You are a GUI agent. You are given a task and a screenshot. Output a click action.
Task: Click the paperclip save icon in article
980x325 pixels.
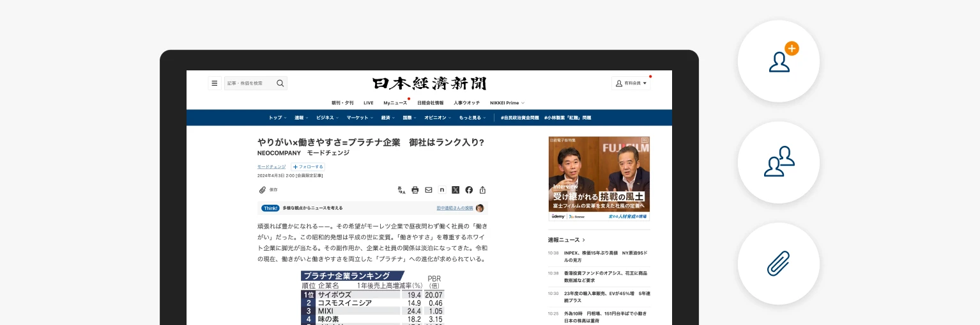coord(263,190)
